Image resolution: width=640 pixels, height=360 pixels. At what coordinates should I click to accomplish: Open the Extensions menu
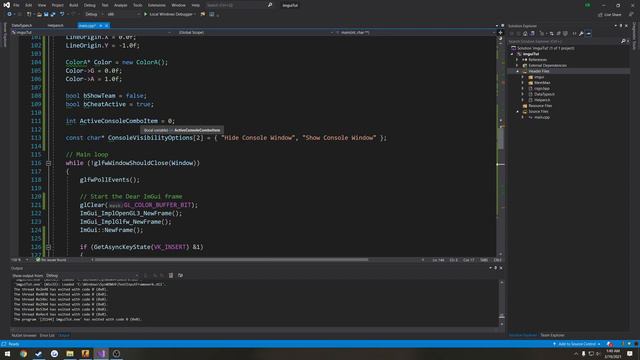click(x=157, y=5)
